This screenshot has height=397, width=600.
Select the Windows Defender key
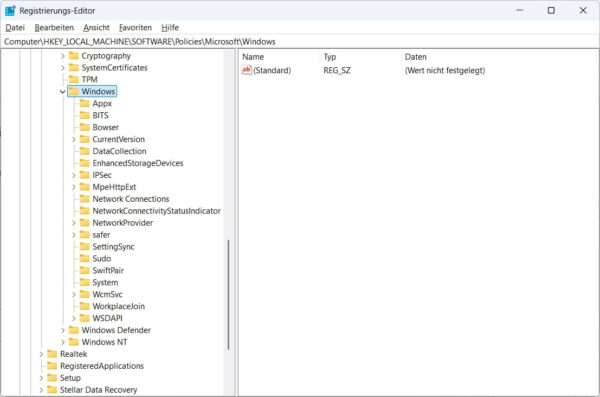pos(116,330)
